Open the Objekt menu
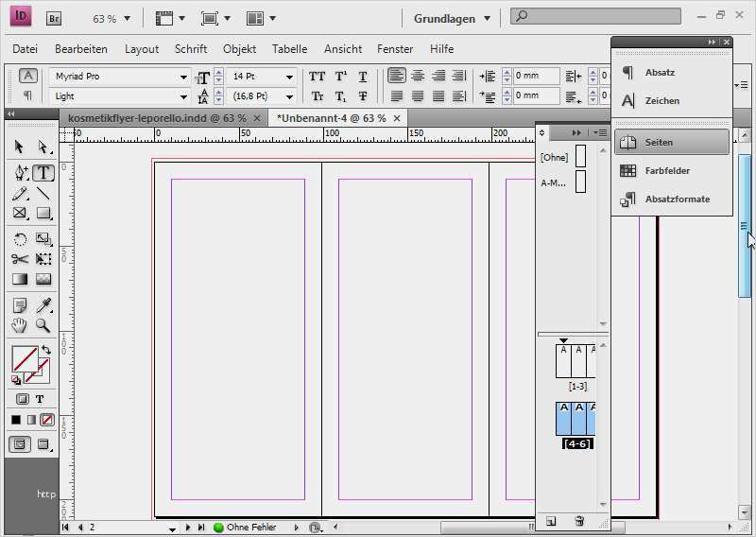The height and width of the screenshot is (537, 756). (239, 48)
